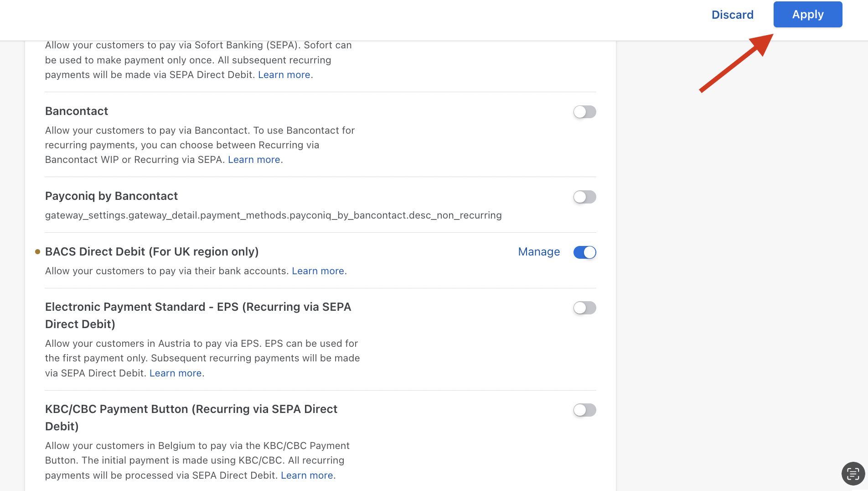Image resolution: width=868 pixels, height=491 pixels.
Task: Select the Bancontact section heading
Action: [77, 111]
